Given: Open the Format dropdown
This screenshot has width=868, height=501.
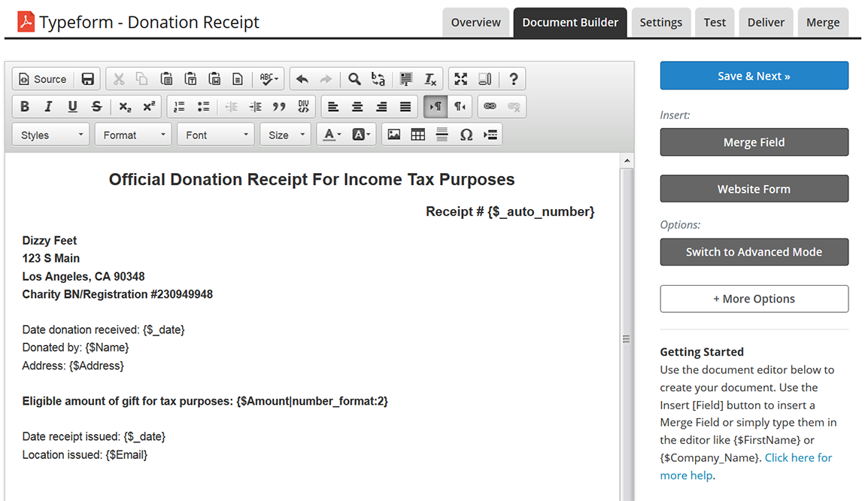Looking at the screenshot, I should point(133,135).
